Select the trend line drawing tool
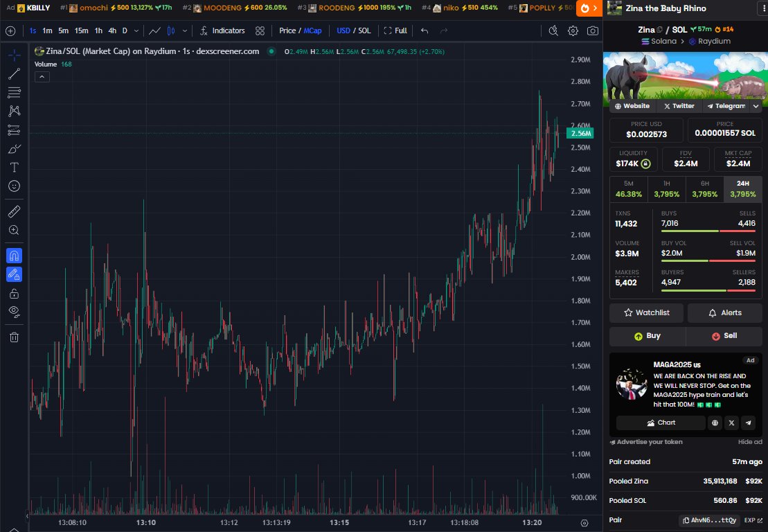 click(x=14, y=75)
